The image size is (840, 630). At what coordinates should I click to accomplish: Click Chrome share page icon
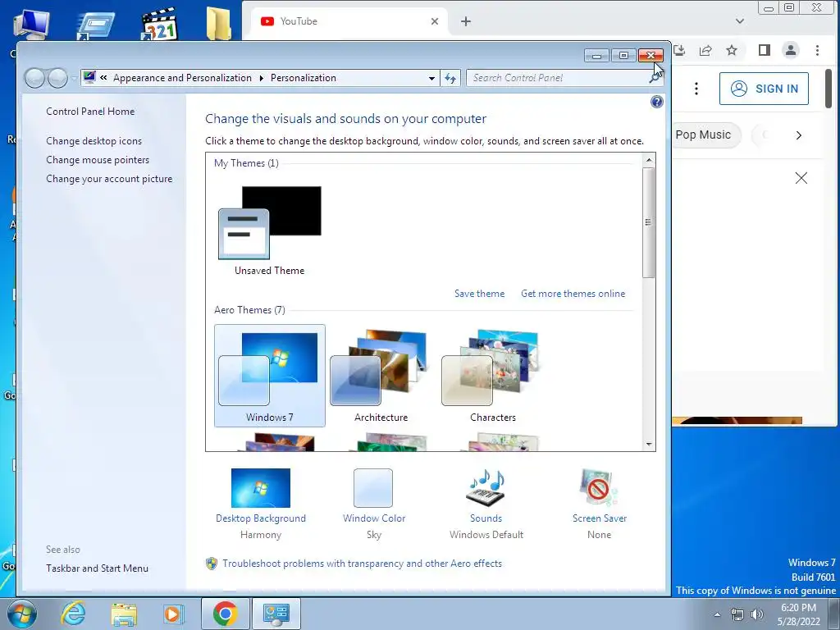(705, 50)
